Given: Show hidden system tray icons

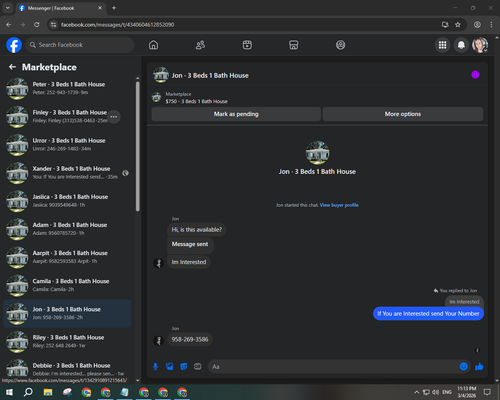Looking at the screenshot, I should click(416, 392).
